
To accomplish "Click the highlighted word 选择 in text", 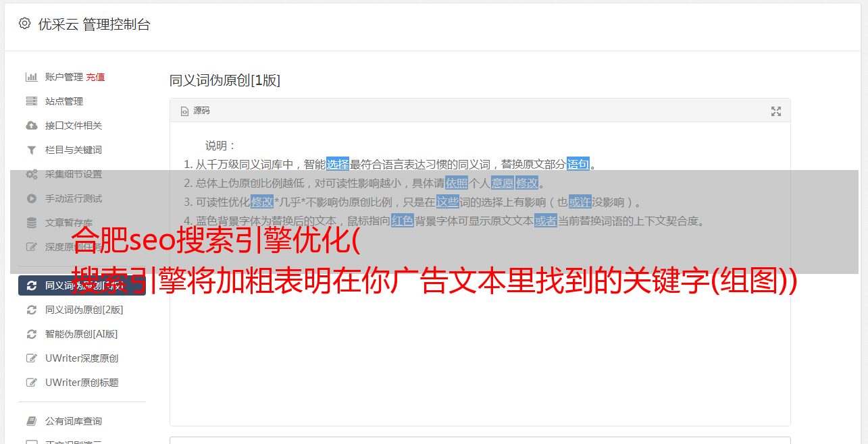I will tap(338, 164).
